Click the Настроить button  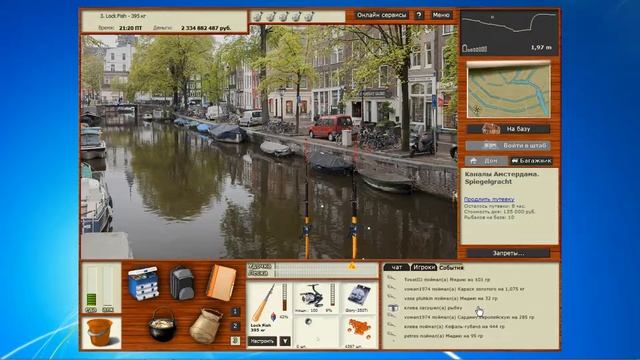click(x=262, y=341)
